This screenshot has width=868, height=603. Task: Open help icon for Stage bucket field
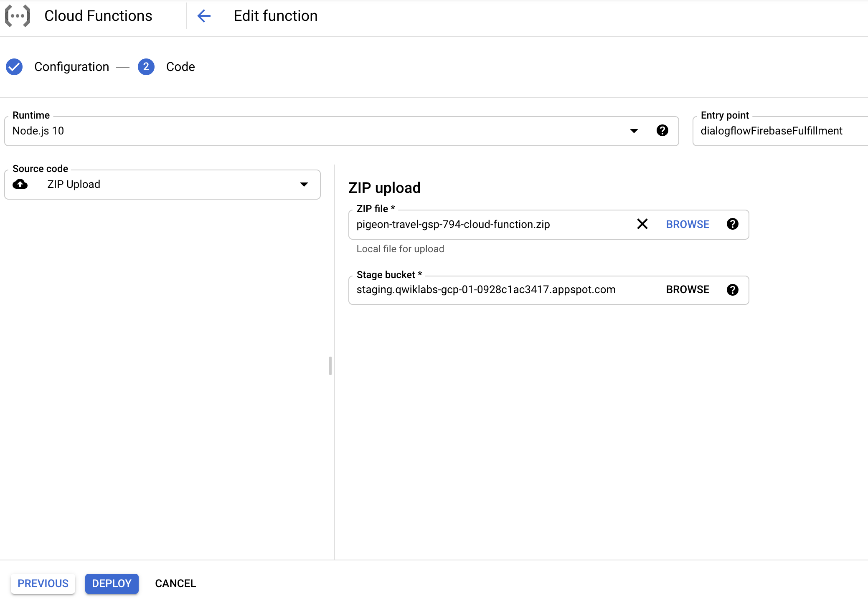tap(733, 290)
